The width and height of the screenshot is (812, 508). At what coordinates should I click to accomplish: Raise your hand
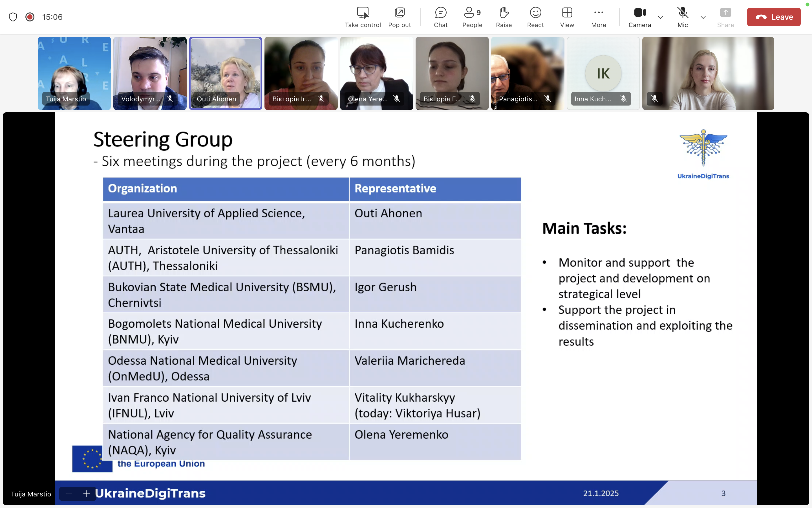coord(504,17)
